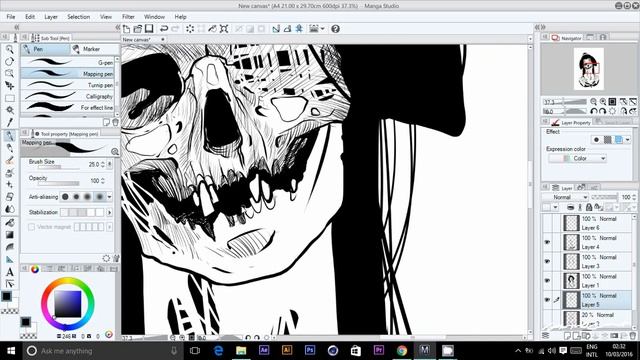Select the Zoom magnifier tool

9,49
